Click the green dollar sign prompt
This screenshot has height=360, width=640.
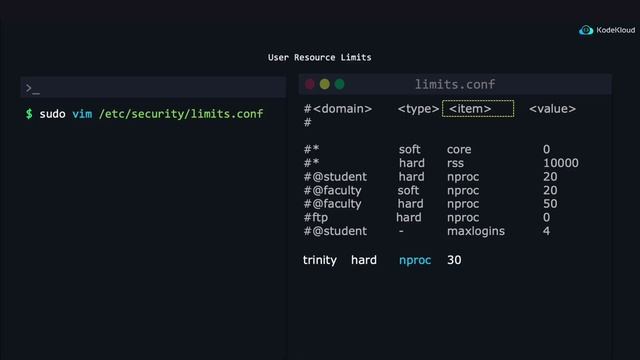pos(29,114)
